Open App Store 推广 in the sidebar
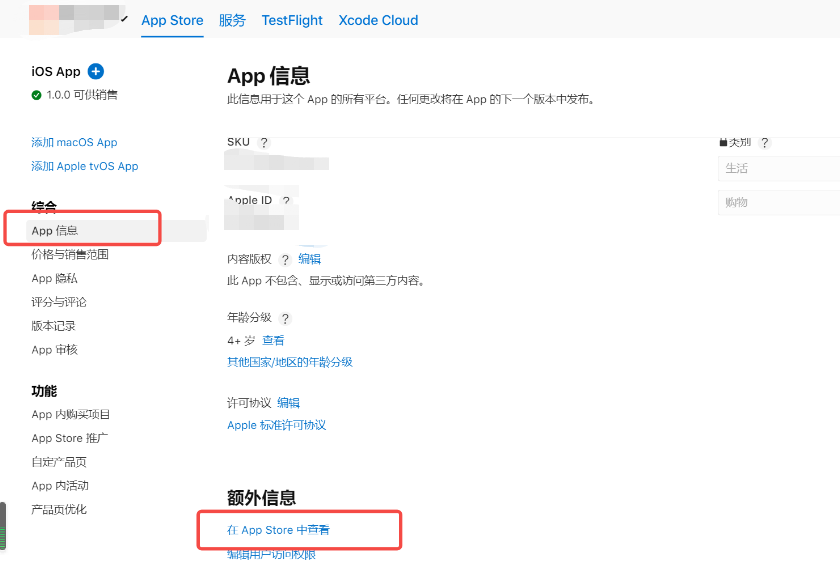Viewport: 840px width, 580px height. pyautogui.click(x=69, y=438)
